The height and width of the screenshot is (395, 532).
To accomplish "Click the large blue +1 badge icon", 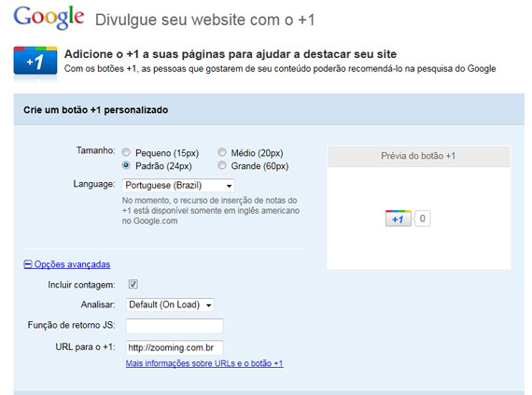I will coord(35,61).
